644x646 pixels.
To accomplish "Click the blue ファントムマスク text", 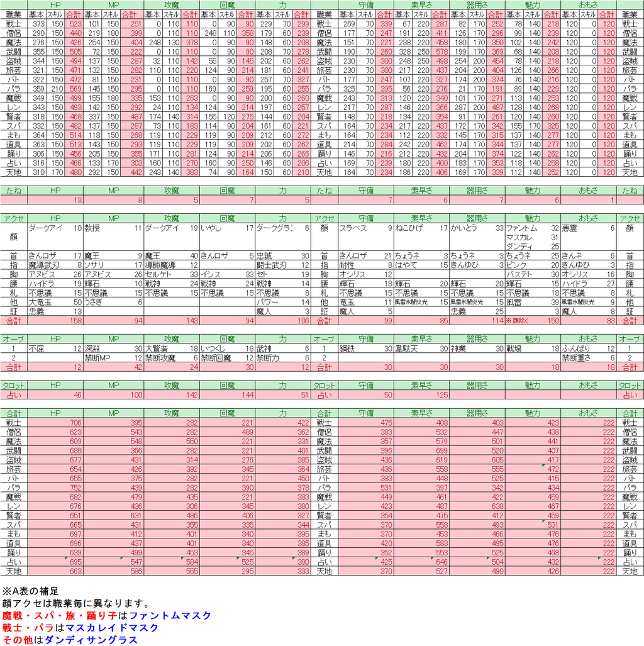I will (170, 616).
